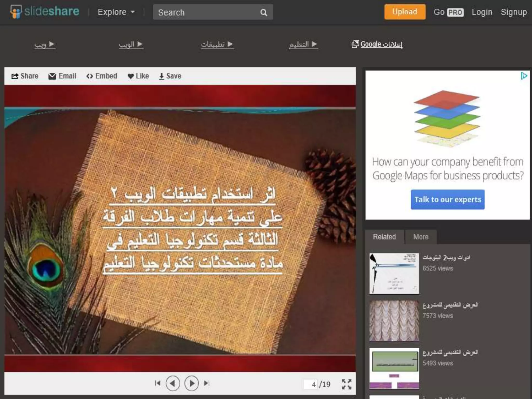Viewport: 532px width, 399px height.
Task: Like this presentation with the heart
Action: pyautogui.click(x=138, y=76)
